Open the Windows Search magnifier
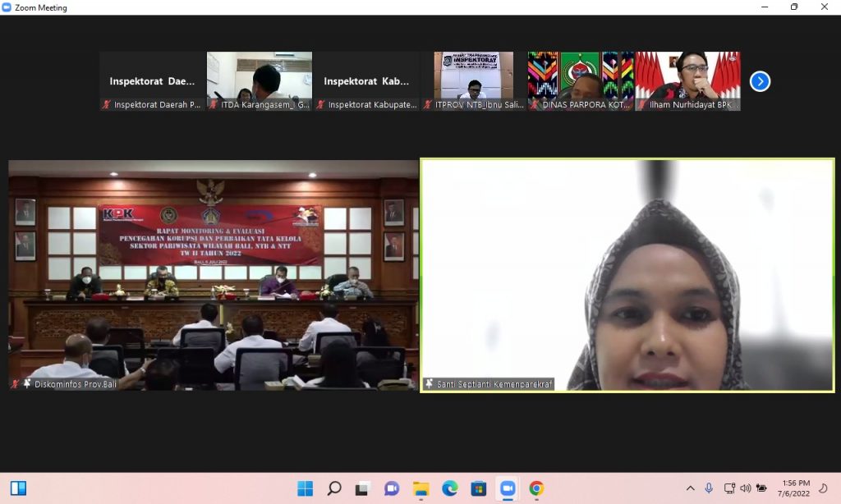The height and width of the screenshot is (504, 841). [334, 488]
